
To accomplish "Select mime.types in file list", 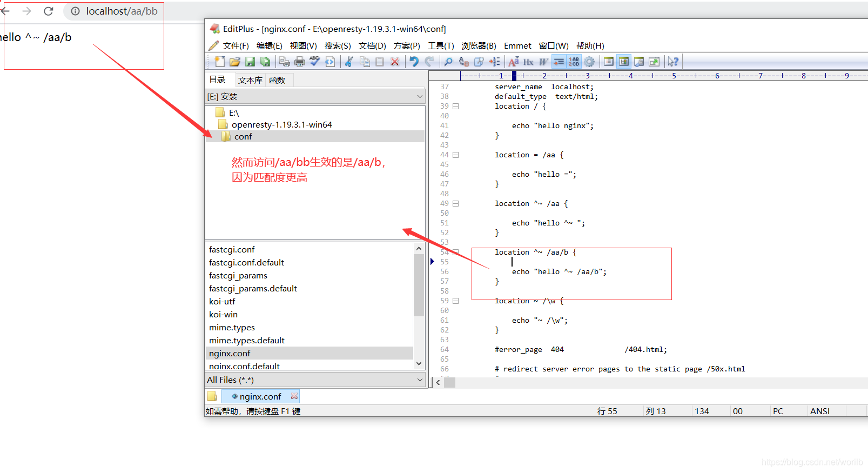I will coord(232,327).
